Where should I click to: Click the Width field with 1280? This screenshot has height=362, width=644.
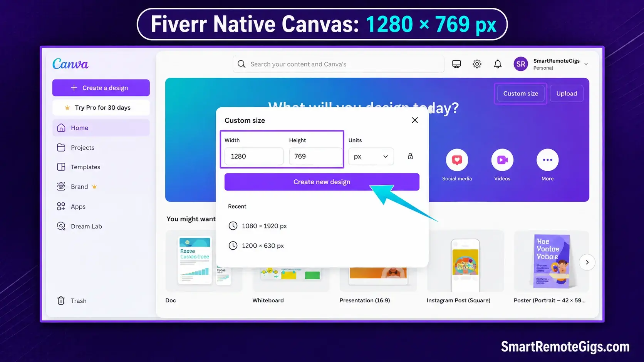click(x=254, y=156)
